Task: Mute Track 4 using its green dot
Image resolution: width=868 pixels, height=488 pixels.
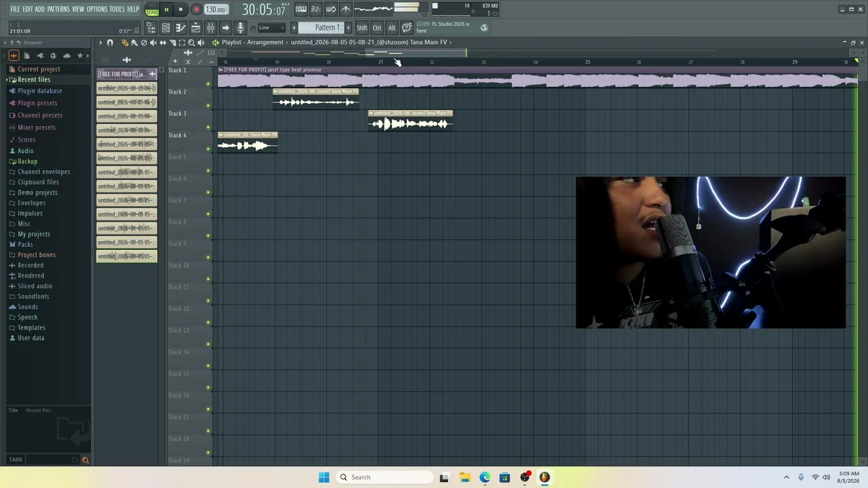Action: coord(208,149)
